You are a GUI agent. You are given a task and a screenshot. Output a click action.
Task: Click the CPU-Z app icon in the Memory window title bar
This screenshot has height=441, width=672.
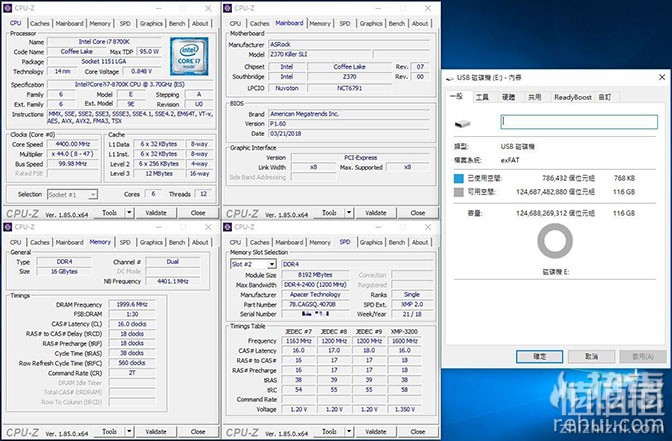[x=8, y=227]
